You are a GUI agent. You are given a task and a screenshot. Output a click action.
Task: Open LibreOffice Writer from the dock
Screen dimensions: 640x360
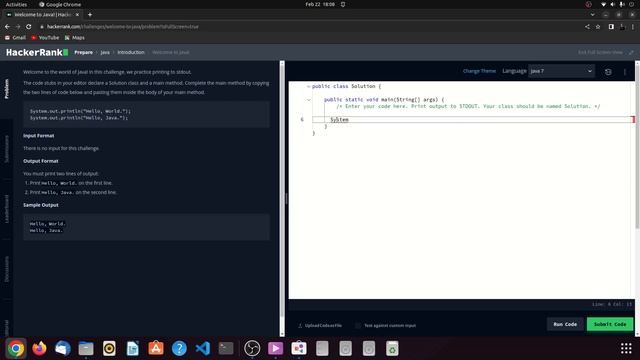pyautogui.click(x=132, y=348)
